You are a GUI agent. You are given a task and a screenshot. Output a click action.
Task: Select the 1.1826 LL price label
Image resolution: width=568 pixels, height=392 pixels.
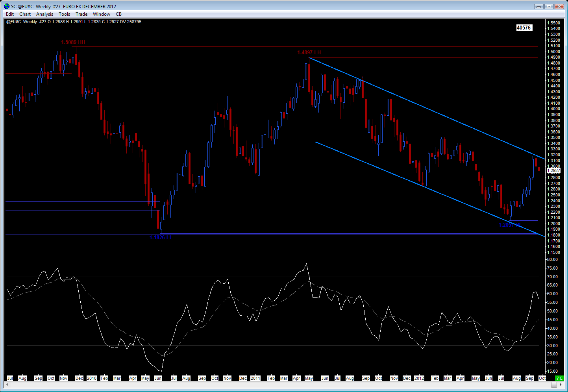coord(161,237)
